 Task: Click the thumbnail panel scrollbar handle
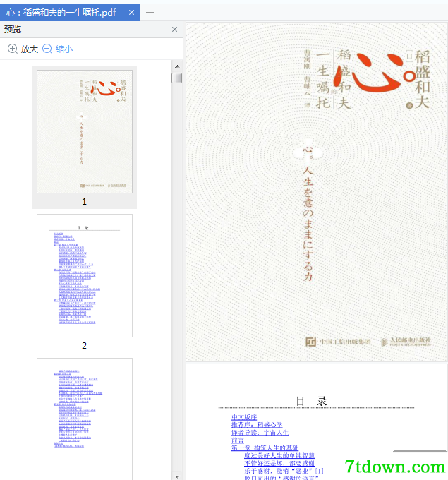coord(177,78)
